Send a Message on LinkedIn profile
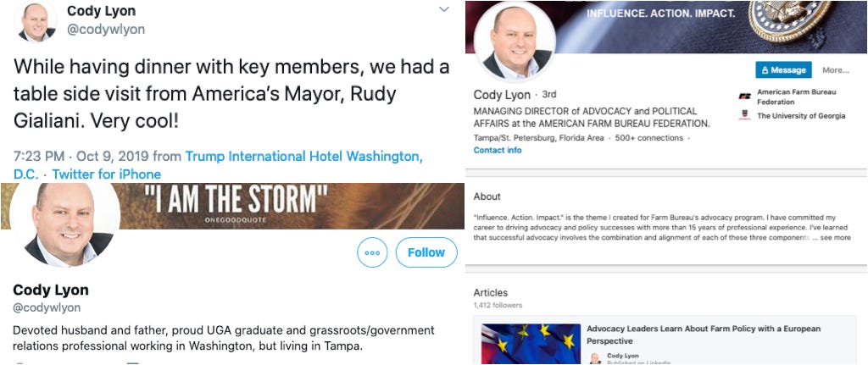Image resolution: width=868 pixels, height=365 pixels. [783, 69]
